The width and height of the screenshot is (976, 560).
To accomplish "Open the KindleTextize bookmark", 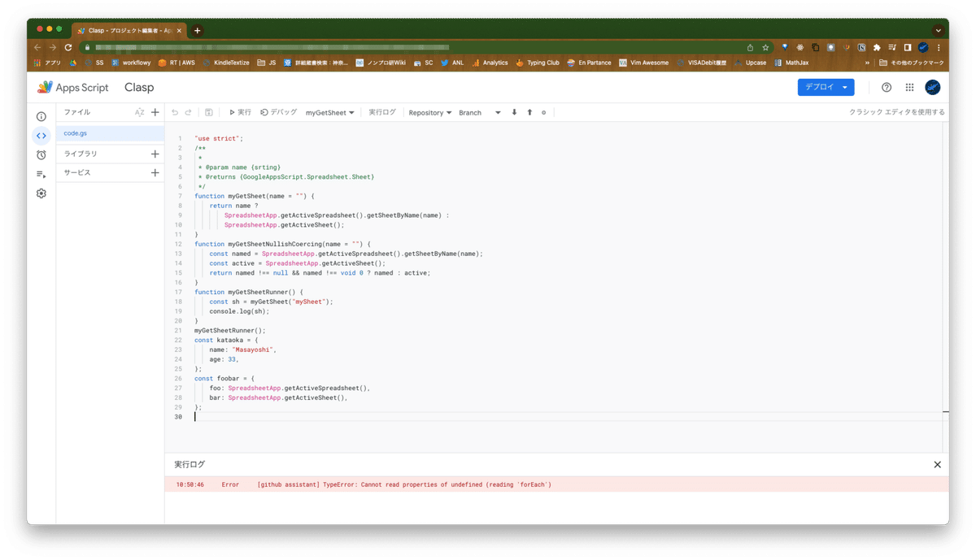I will click(x=226, y=63).
